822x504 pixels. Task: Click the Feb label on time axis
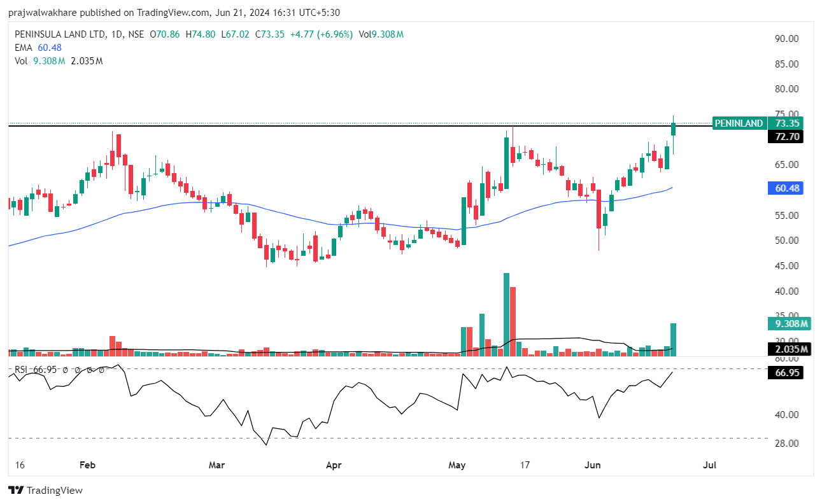tap(87, 466)
